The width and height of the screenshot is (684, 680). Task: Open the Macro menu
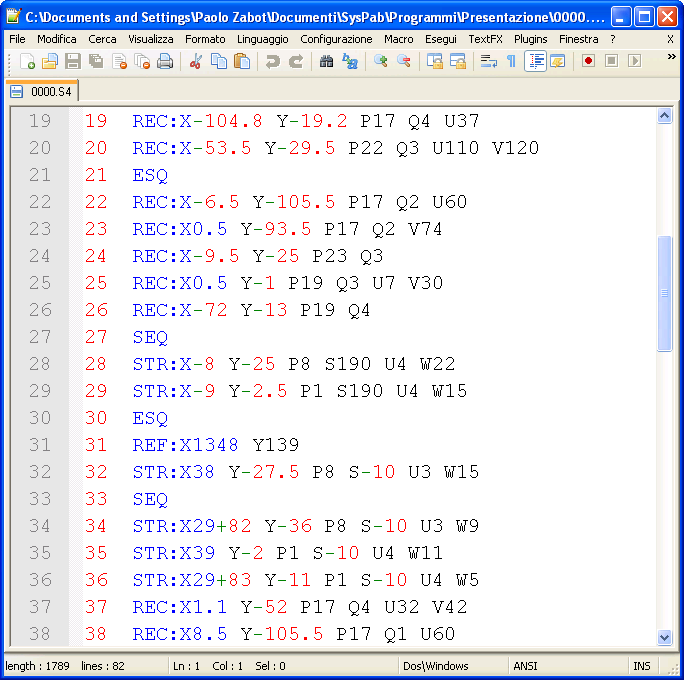tap(399, 39)
